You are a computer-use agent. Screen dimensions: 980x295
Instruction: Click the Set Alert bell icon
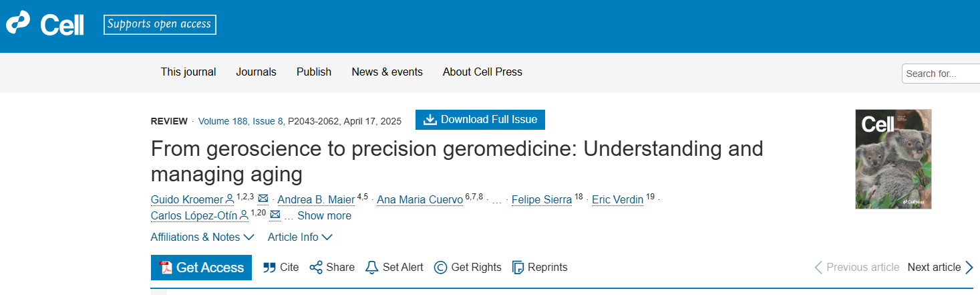point(372,268)
